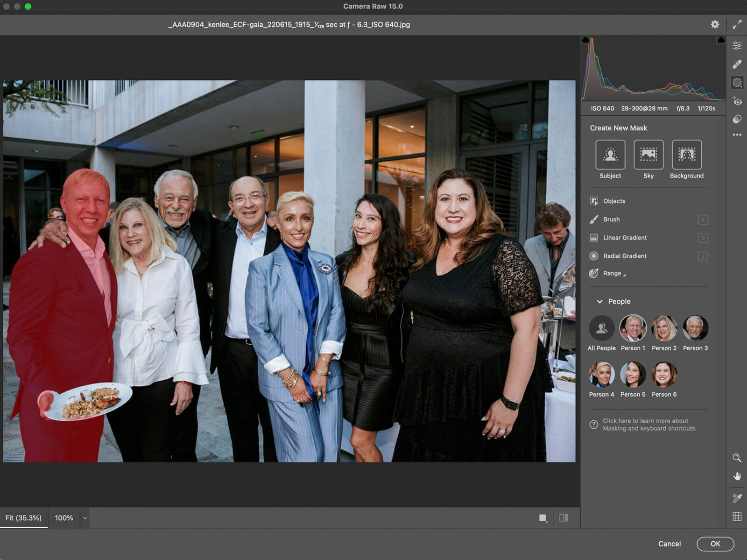The width and height of the screenshot is (747, 560).
Task: Open the Edit panel sliders icon
Action: click(x=737, y=46)
